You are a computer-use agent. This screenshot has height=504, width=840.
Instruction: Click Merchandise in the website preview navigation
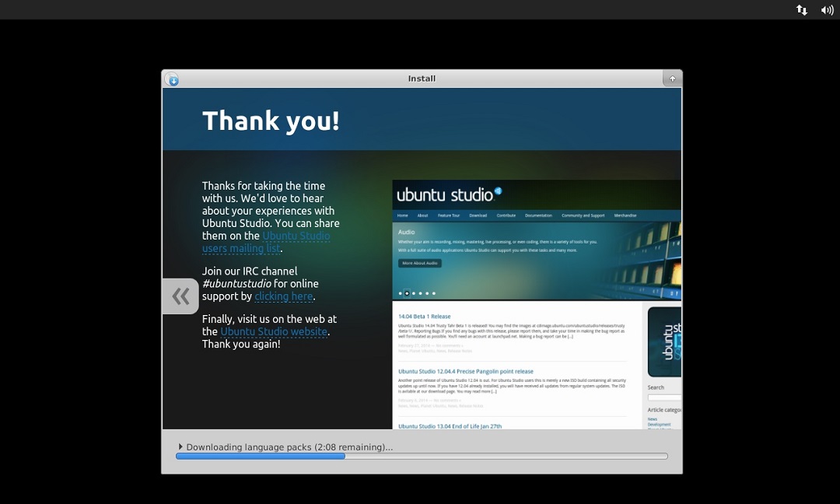pyautogui.click(x=625, y=215)
